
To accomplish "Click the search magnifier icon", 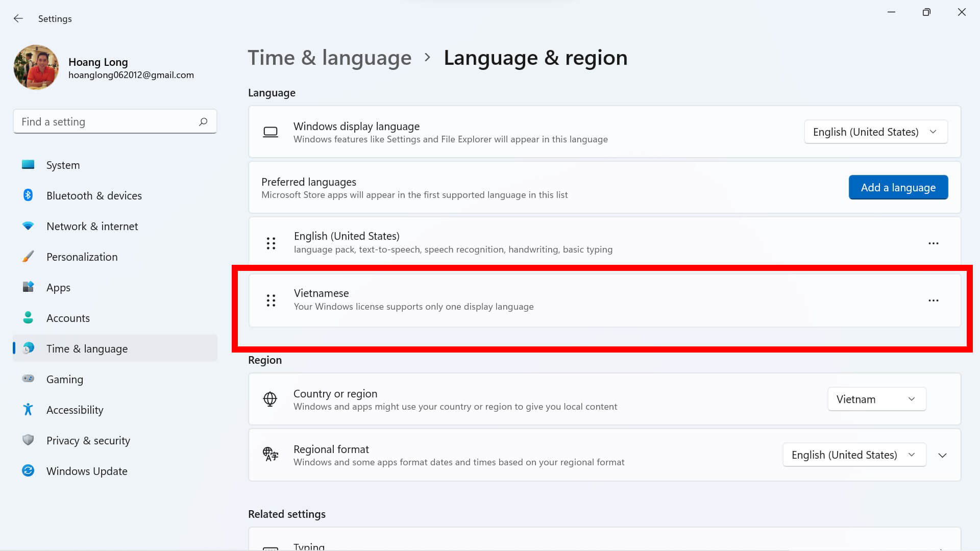I will click(203, 121).
